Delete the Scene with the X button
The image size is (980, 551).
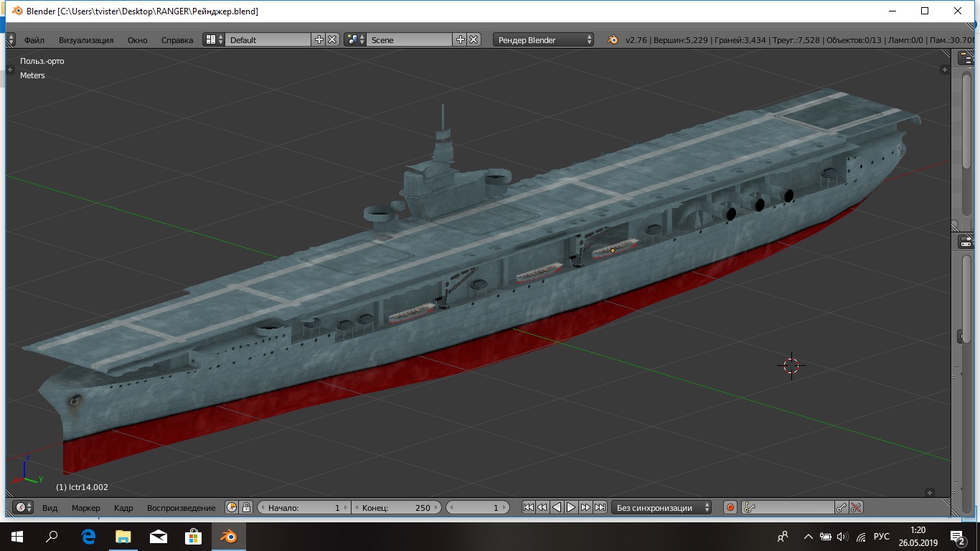pos(474,39)
